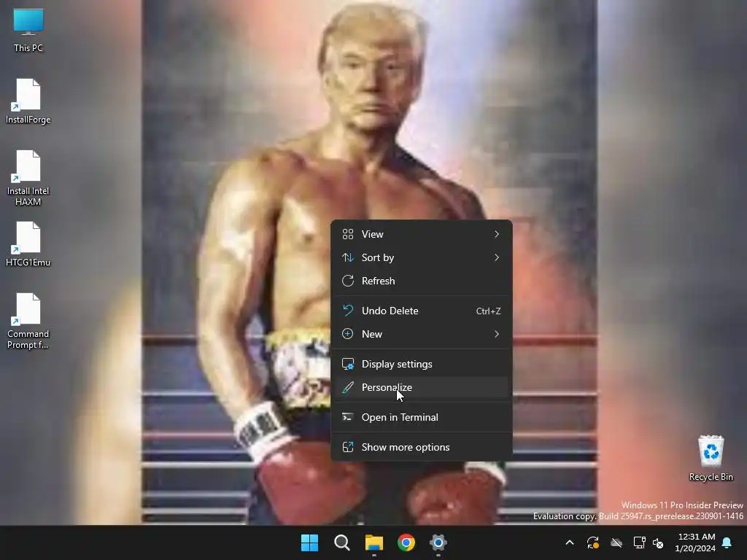Viewport: 747px width, 560px height.
Task: Open the Windows Start menu
Action: 309,542
